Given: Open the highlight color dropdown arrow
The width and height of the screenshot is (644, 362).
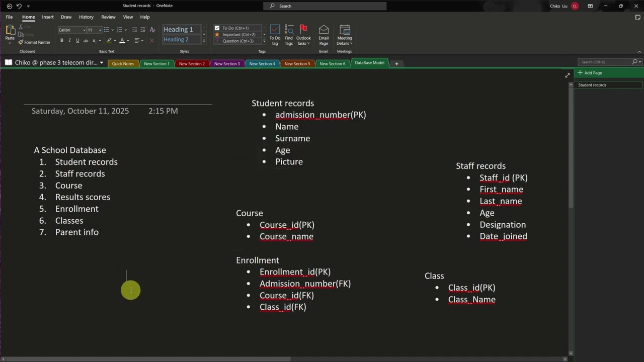Looking at the screenshot, I should click(115, 40).
